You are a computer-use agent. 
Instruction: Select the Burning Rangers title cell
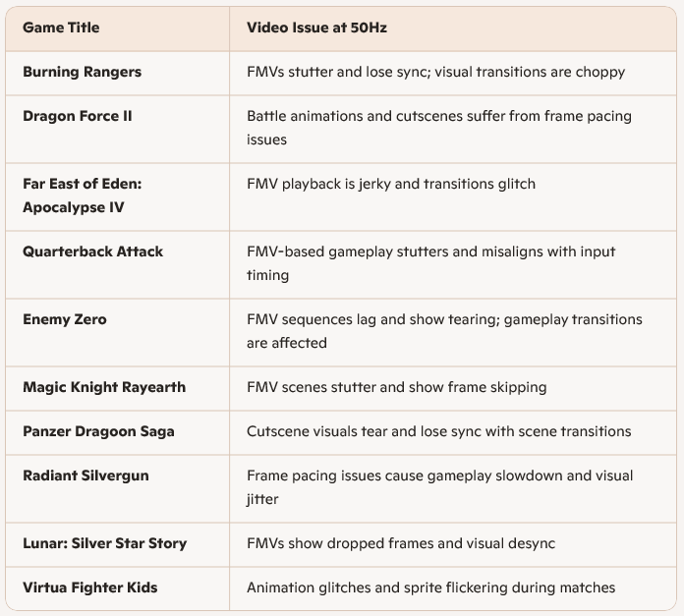pyautogui.click(x=83, y=72)
